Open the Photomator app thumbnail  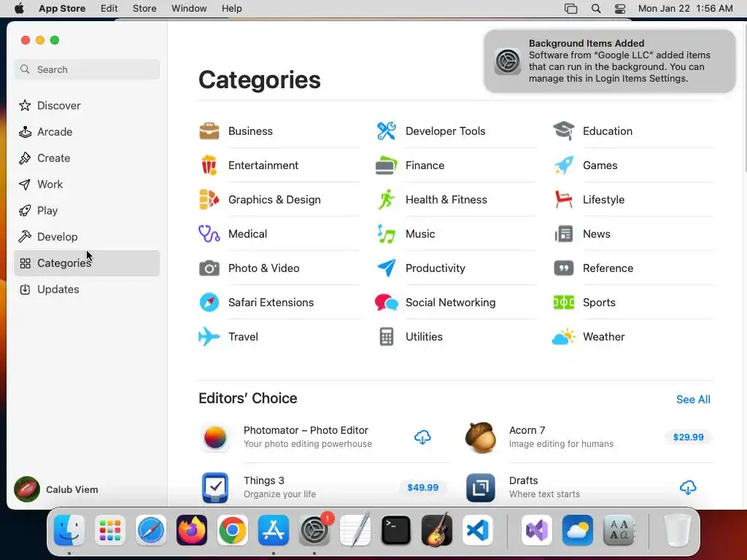point(215,437)
